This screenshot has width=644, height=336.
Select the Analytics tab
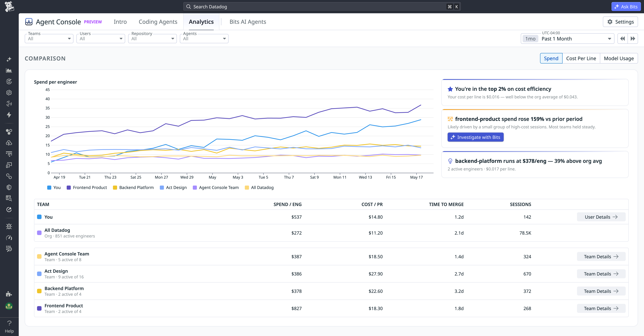pos(201,22)
